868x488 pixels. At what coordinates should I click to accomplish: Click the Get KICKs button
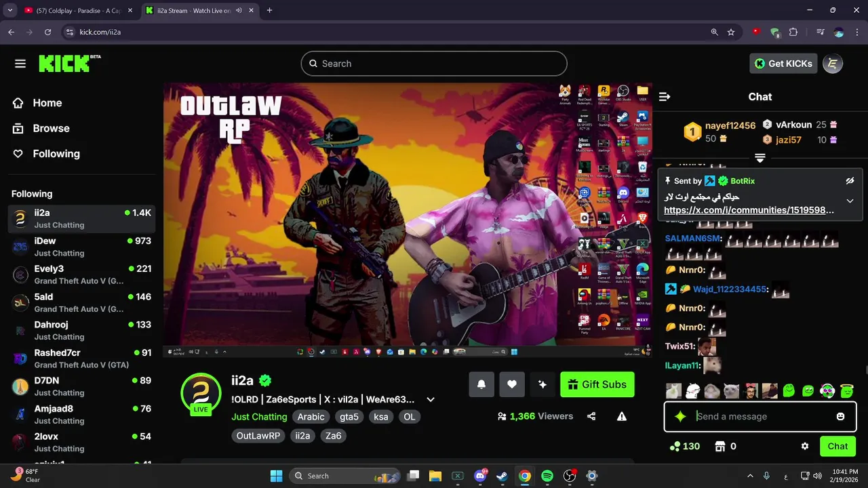[783, 64]
